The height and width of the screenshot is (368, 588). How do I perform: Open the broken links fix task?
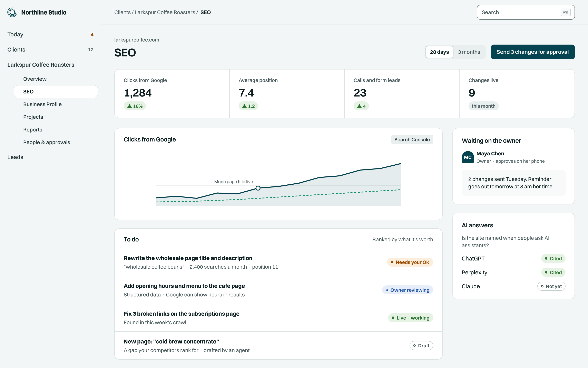point(278,318)
